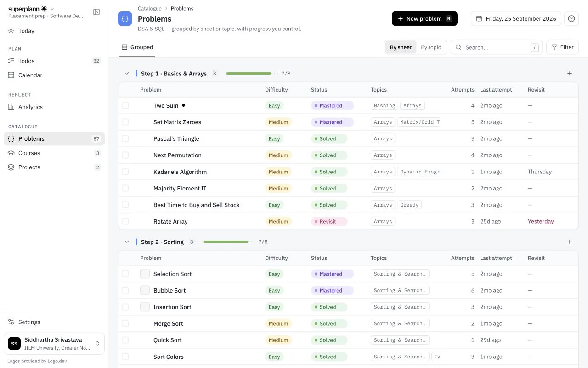Open user account switcher chevrons
Viewport: 588px width, 368px height.
97,344
